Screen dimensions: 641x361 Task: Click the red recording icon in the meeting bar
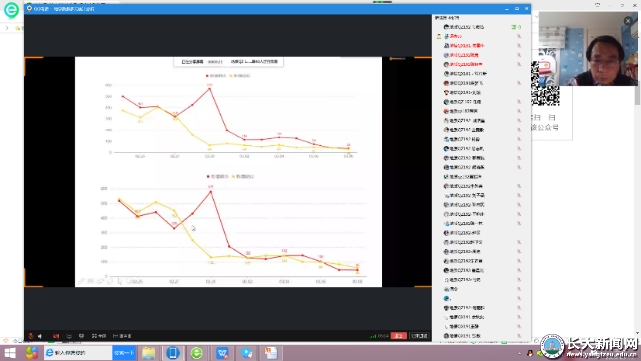[x=56, y=336]
